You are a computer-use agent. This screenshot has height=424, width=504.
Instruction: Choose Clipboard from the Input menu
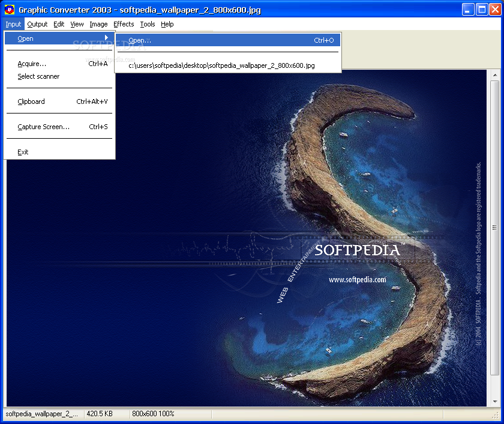[x=31, y=101]
